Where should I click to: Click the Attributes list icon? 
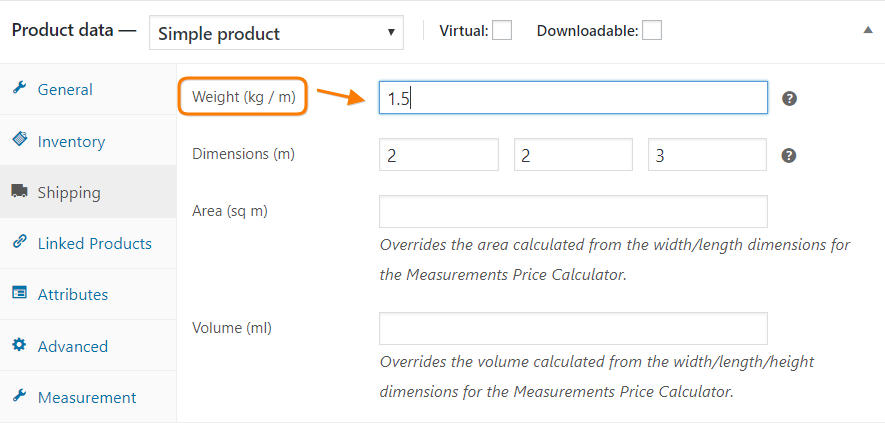point(19,293)
